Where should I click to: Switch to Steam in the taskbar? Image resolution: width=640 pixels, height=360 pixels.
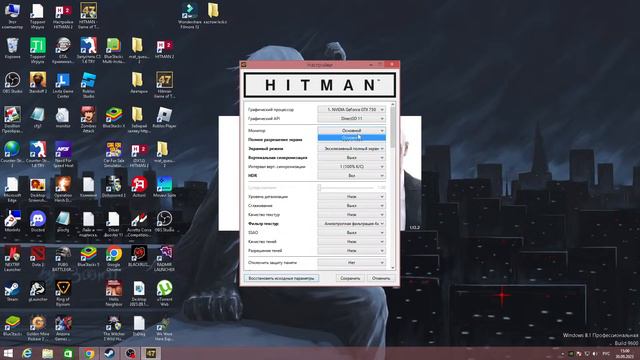[x=109, y=353]
